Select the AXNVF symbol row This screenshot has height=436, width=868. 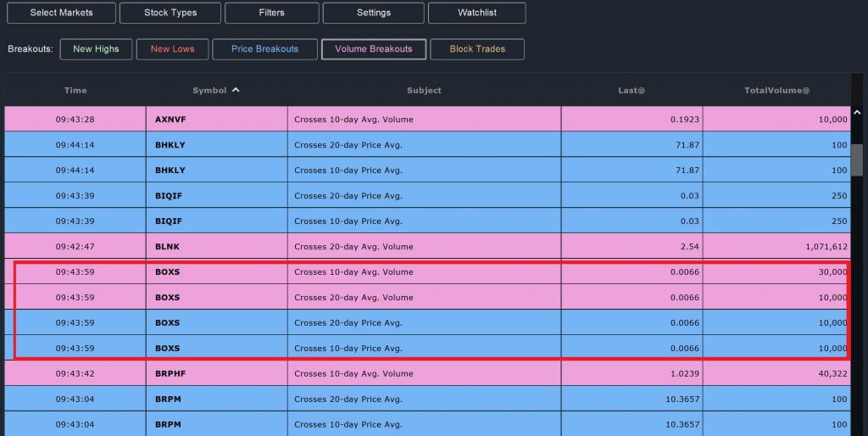point(170,120)
